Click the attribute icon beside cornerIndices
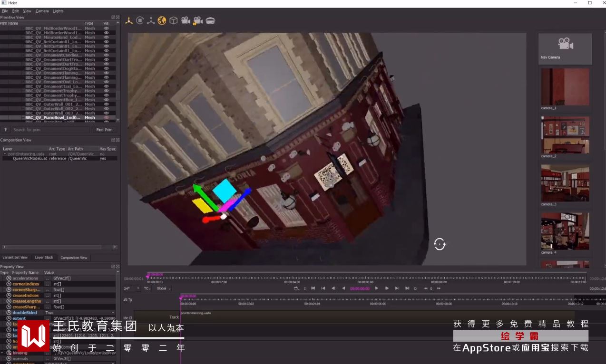The height and width of the screenshot is (364, 606). [x=9, y=284]
